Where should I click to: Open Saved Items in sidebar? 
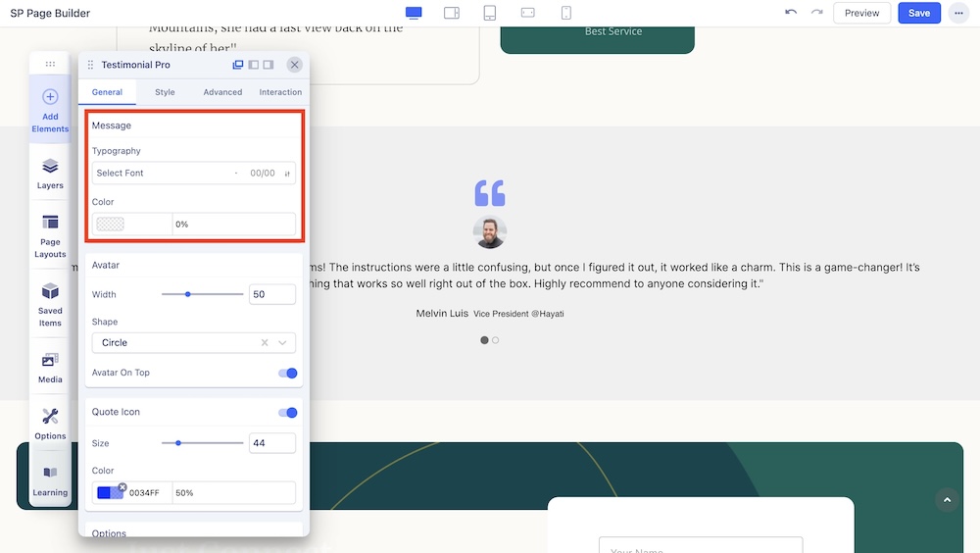coord(50,302)
